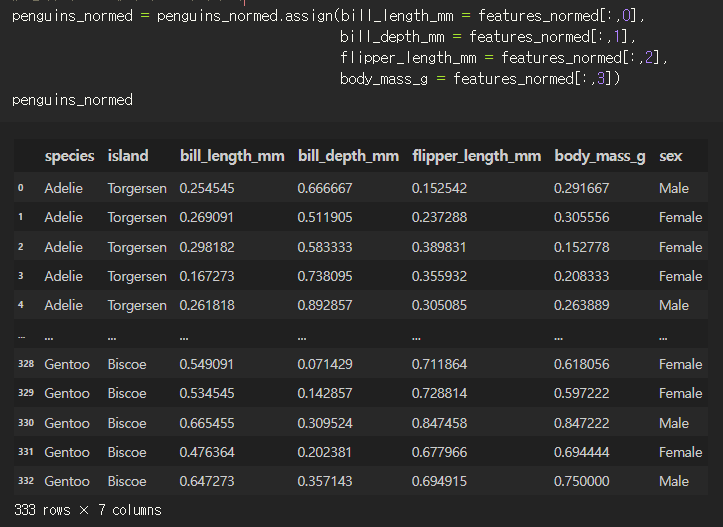The width and height of the screenshot is (723, 527).
Task: Select cell value 0.666667
Action: [x=325, y=188]
